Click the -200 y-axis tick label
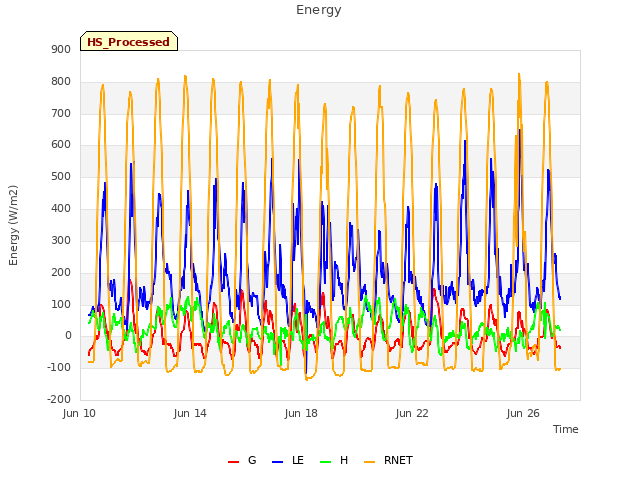This screenshot has height=480, width=640. (59, 399)
